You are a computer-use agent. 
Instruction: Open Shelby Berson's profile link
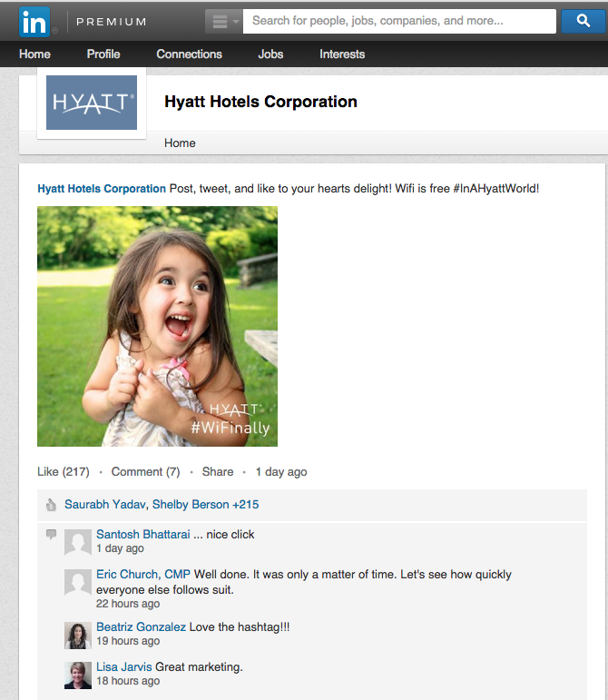(x=191, y=505)
